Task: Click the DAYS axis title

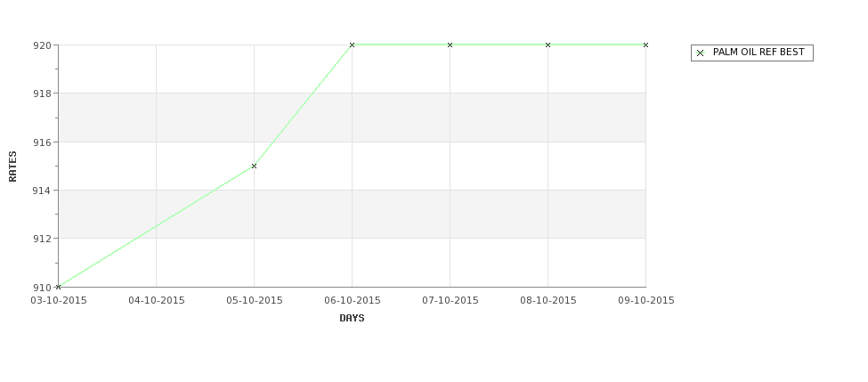Action: click(x=352, y=319)
